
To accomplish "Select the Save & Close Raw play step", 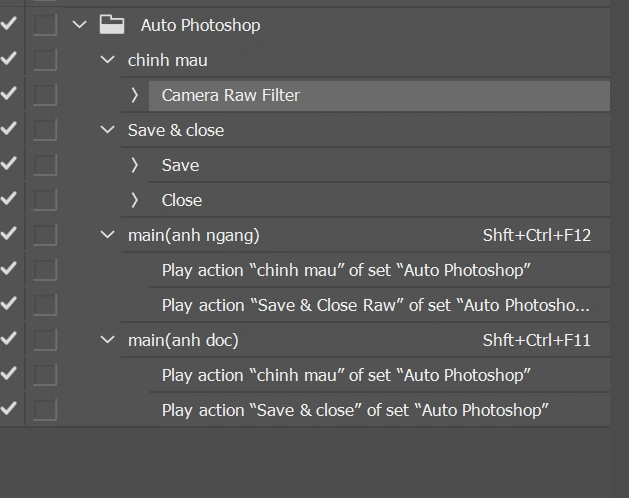I will click(375, 305).
